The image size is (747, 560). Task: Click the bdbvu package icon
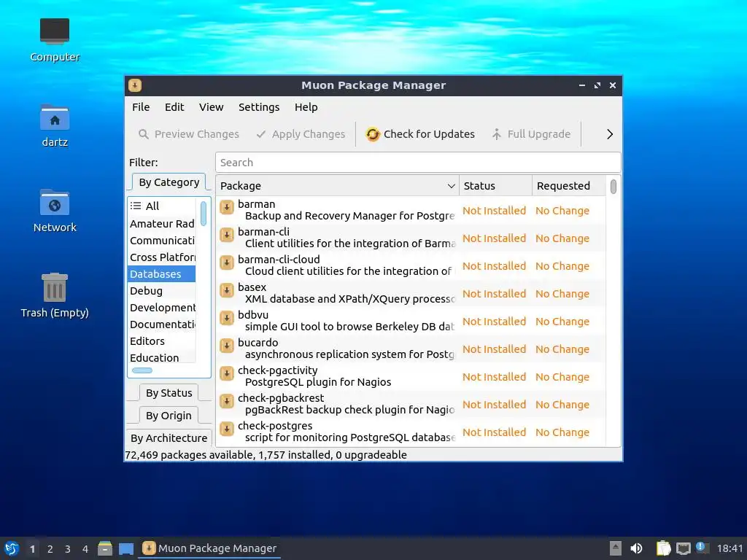tap(227, 318)
